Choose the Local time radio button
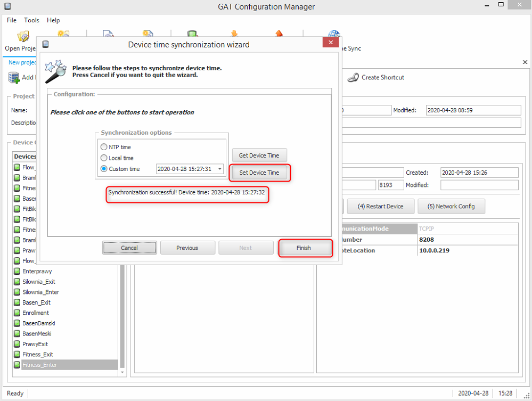Image resolution: width=532 pixels, height=401 pixels. 104,158
